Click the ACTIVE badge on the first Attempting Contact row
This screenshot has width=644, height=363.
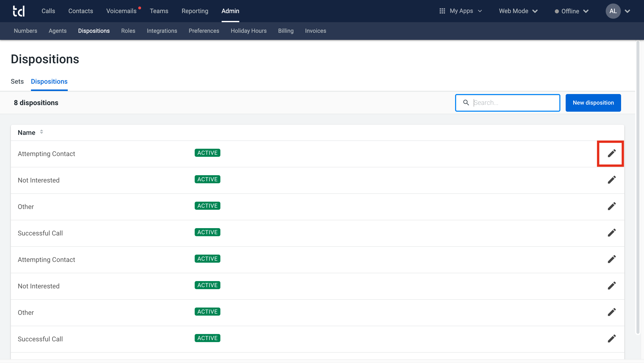point(208,153)
